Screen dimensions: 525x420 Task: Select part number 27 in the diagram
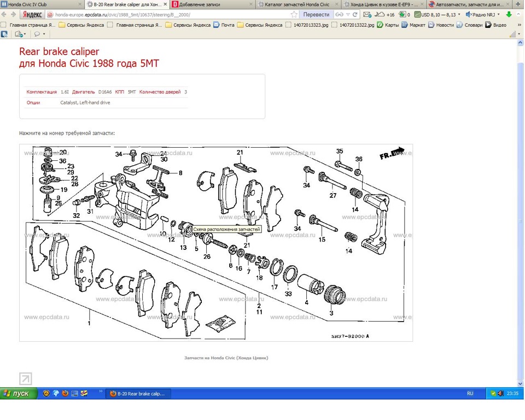click(x=332, y=195)
